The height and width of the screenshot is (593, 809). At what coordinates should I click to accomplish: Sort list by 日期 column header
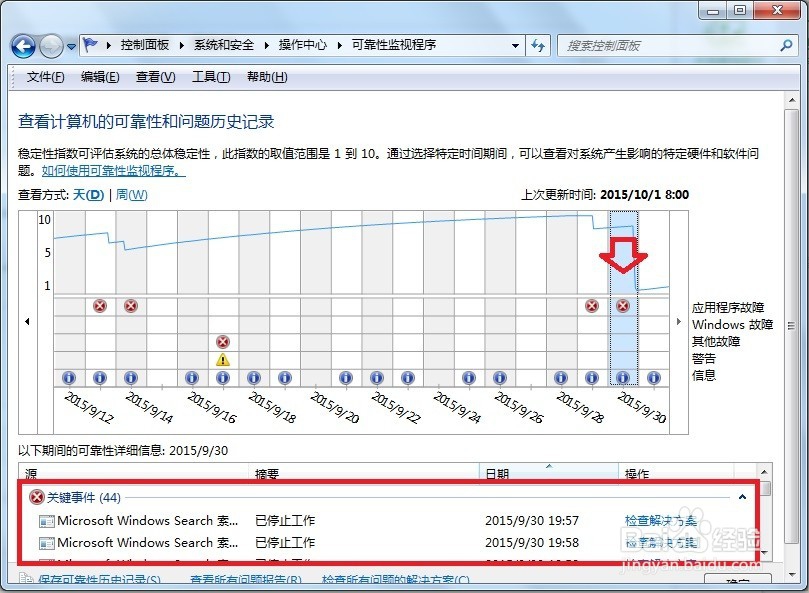(549, 472)
